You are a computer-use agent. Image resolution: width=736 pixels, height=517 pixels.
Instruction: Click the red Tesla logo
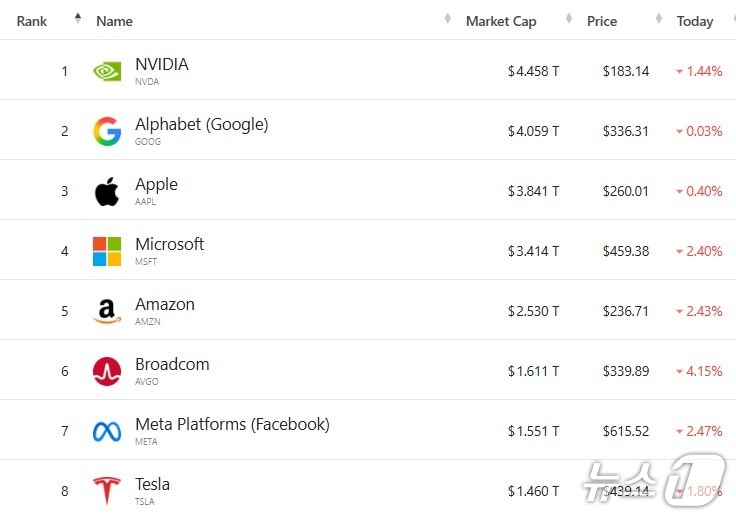[x=107, y=491]
